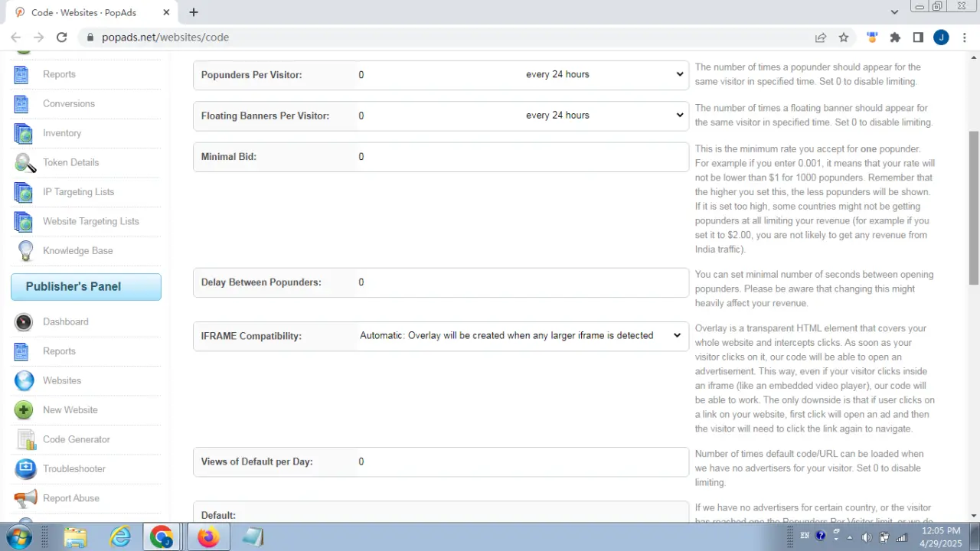Click the tab search chevron in title bar

click(x=894, y=11)
